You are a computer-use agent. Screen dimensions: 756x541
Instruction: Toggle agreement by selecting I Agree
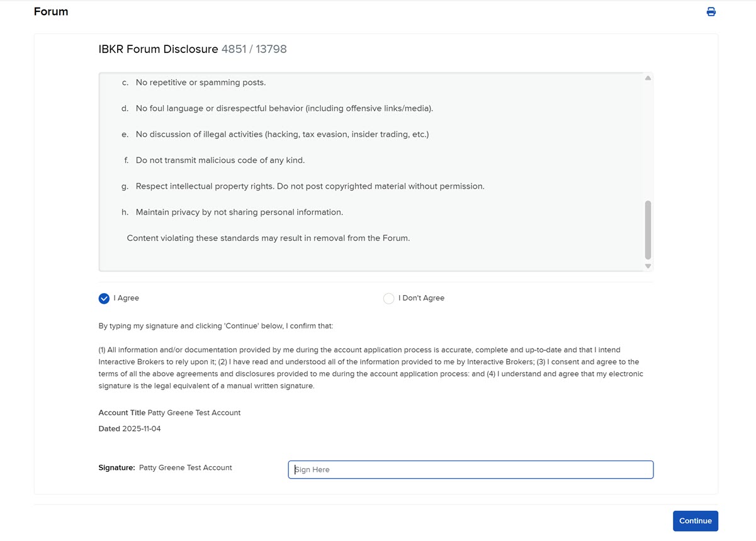[104, 298]
